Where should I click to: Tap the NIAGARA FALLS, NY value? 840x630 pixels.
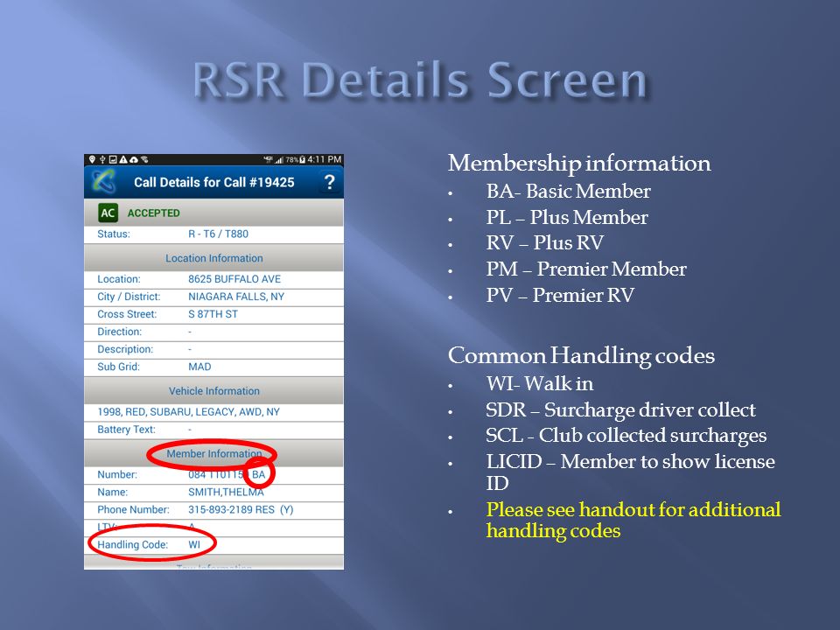pyautogui.click(x=236, y=297)
